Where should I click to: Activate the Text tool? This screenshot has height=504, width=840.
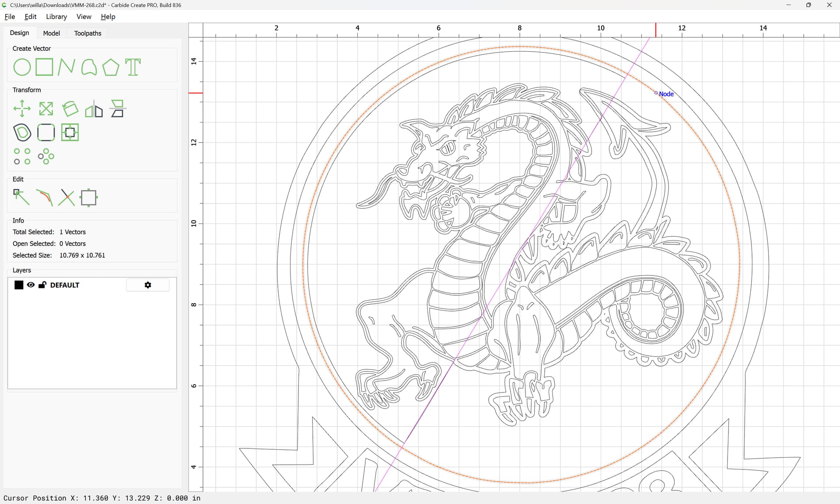133,67
